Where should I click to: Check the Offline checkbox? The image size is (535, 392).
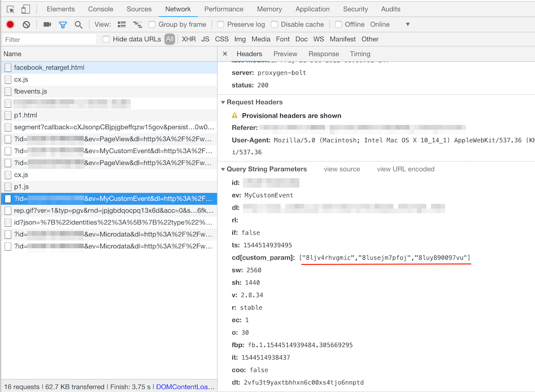[338, 25]
